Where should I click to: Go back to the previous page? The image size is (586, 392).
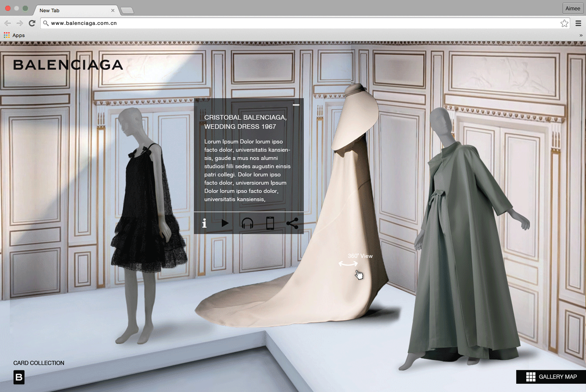coord(8,23)
